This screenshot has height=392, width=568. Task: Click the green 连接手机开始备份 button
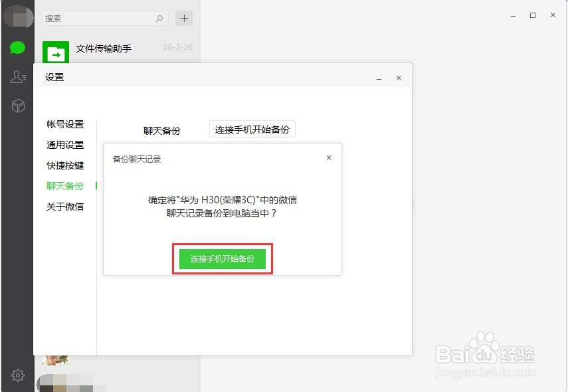(x=223, y=258)
